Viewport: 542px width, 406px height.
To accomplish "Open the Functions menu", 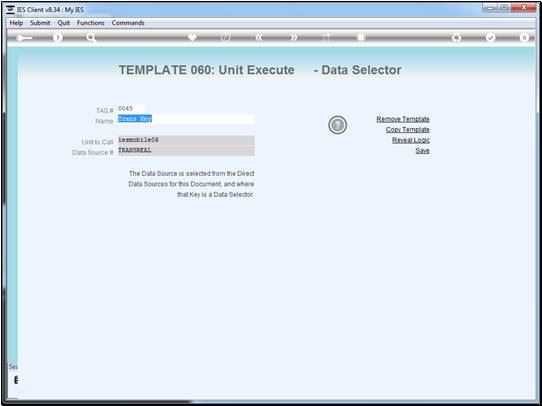I will (91, 23).
